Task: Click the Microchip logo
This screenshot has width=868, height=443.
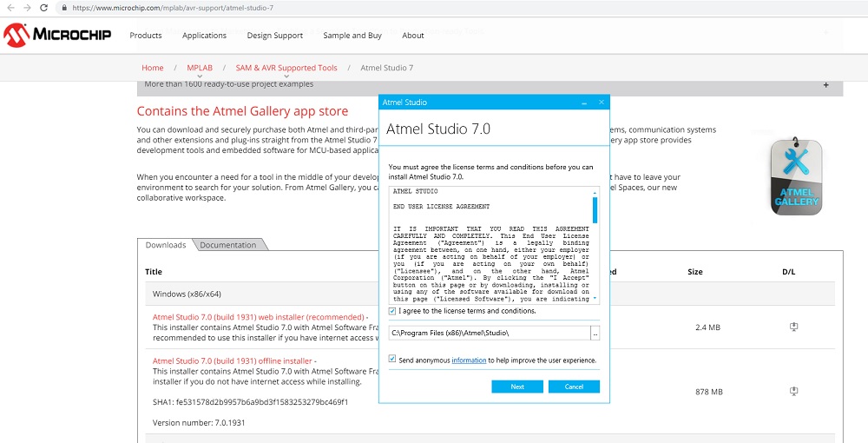Action: 57,35
